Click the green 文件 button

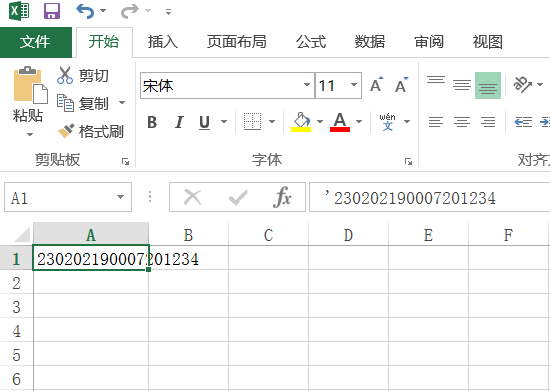35,42
